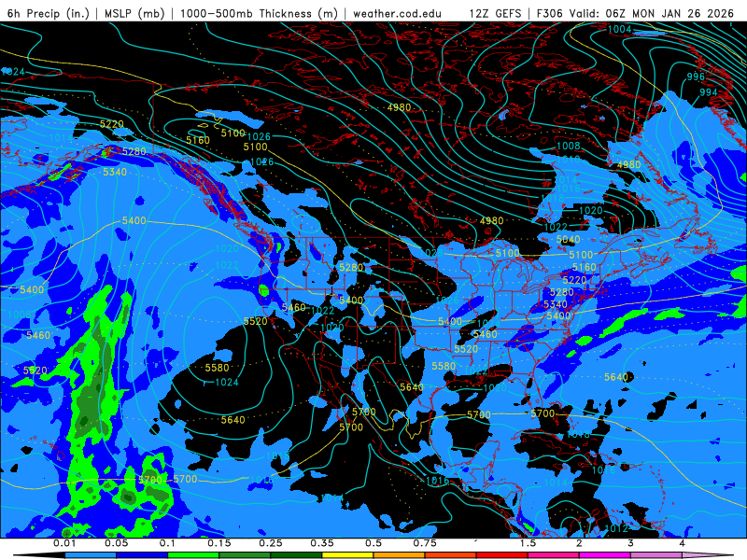Click the black arrow at legend's low end
747x560 pixels.
pyautogui.click(x=40, y=555)
